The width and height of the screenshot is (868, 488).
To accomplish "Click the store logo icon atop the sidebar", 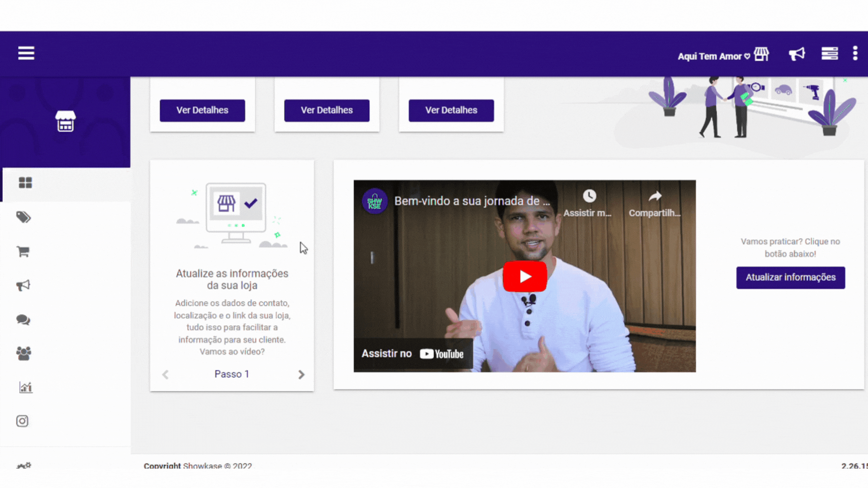I will coord(66,121).
